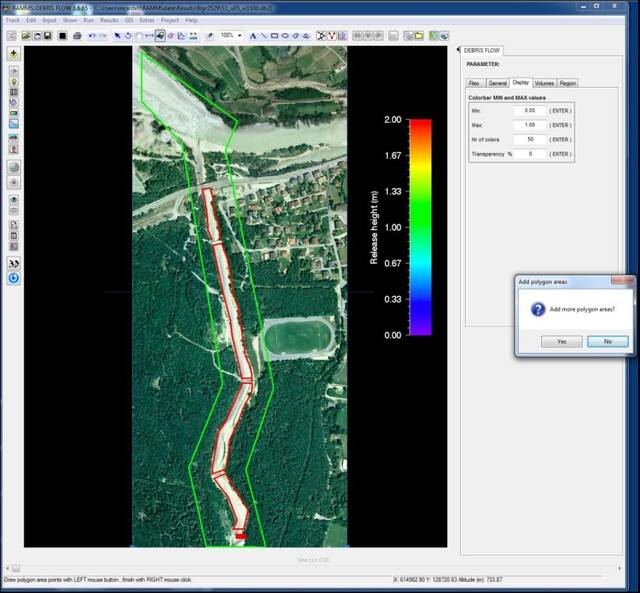This screenshot has height=593, width=640.
Task: Click the rainbow release height colorbar
Action: 420,227
